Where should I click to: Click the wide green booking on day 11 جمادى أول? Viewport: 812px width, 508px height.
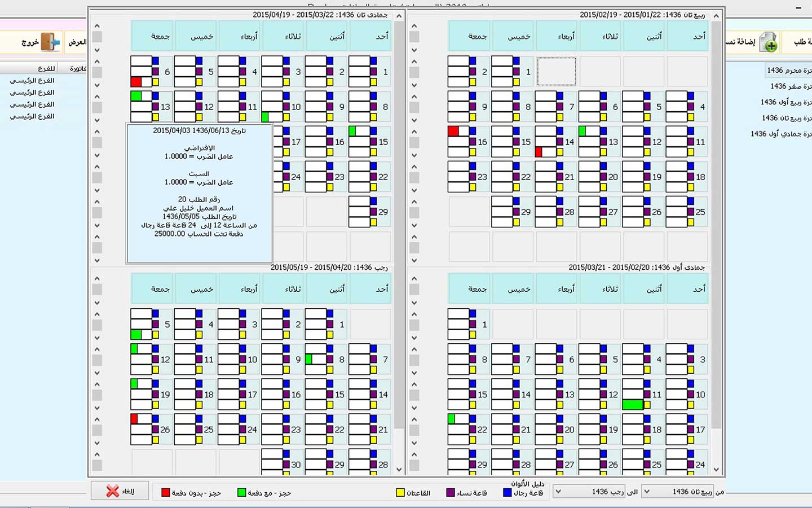[x=633, y=405]
